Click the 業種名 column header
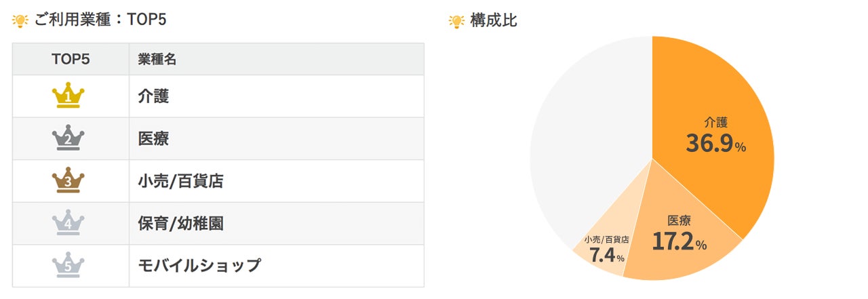Image resolution: width=868 pixels, height=299 pixels. pyautogui.click(x=157, y=60)
